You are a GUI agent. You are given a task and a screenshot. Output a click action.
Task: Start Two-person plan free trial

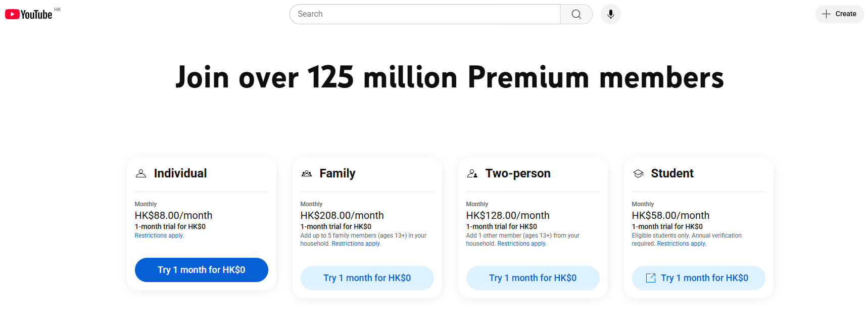point(533,278)
